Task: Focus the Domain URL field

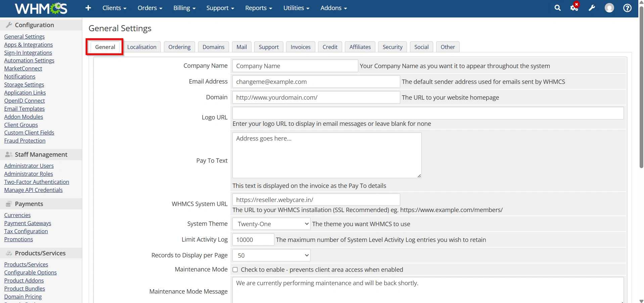Action: click(x=316, y=97)
